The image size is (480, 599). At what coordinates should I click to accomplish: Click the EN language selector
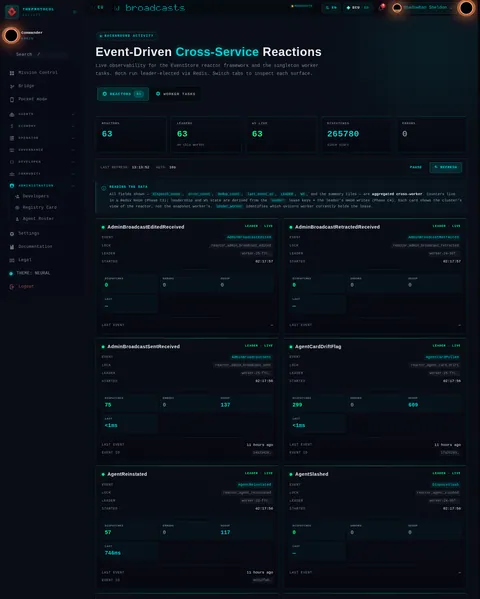[331, 8]
